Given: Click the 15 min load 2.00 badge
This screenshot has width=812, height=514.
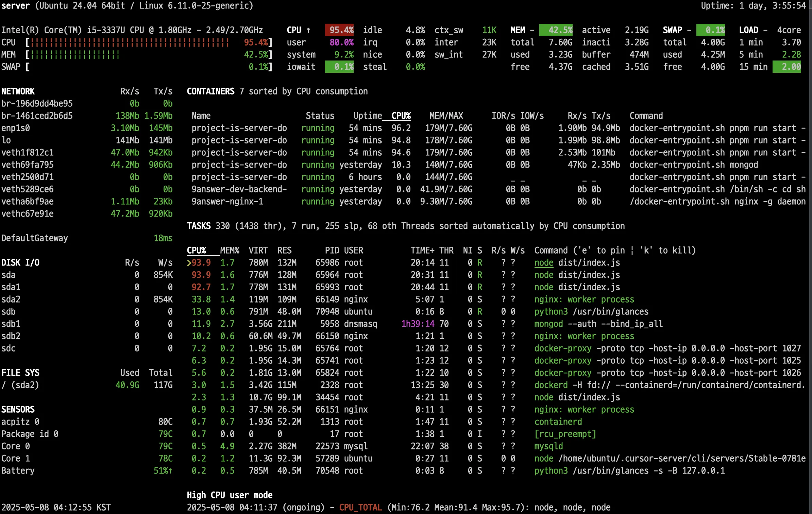Looking at the screenshot, I should tap(786, 67).
